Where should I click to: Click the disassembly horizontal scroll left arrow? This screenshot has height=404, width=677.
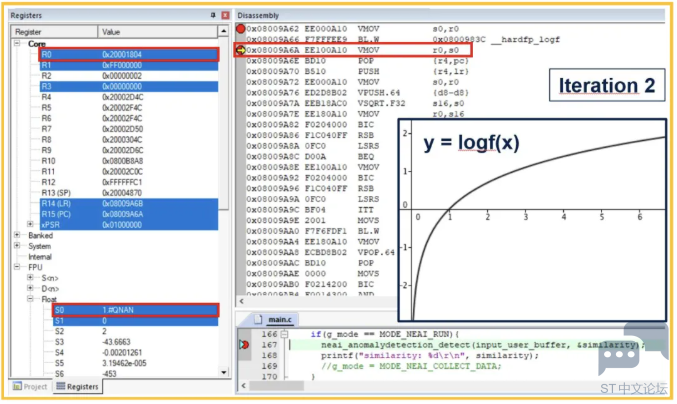(241, 301)
